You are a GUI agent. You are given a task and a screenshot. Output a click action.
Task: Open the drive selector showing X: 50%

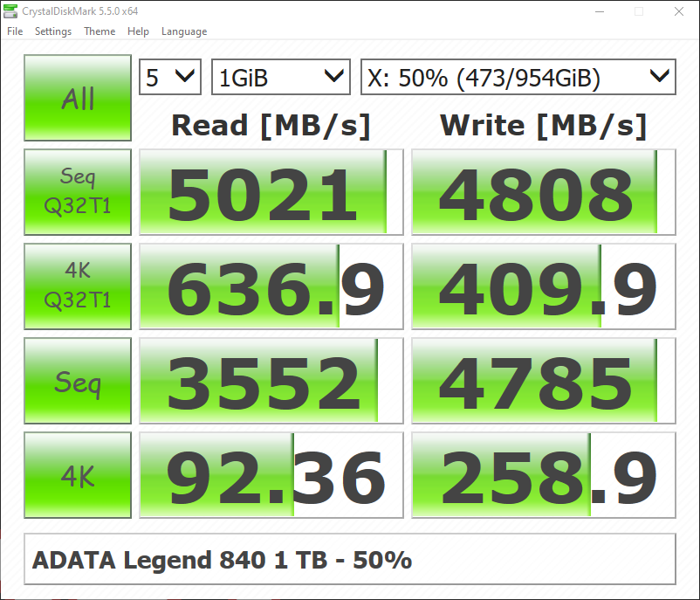518,77
